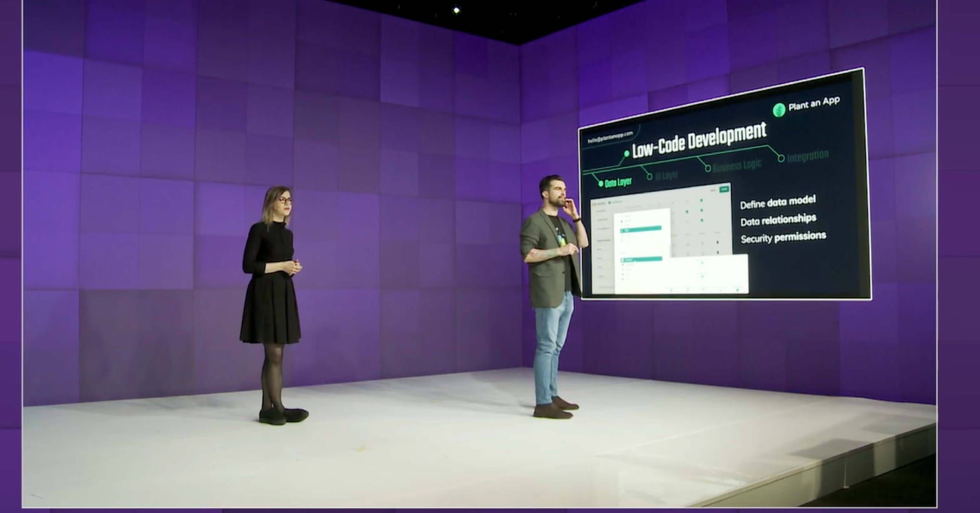Open the hello@plantanapp.com email address
The height and width of the screenshot is (513, 980).
click(x=610, y=137)
